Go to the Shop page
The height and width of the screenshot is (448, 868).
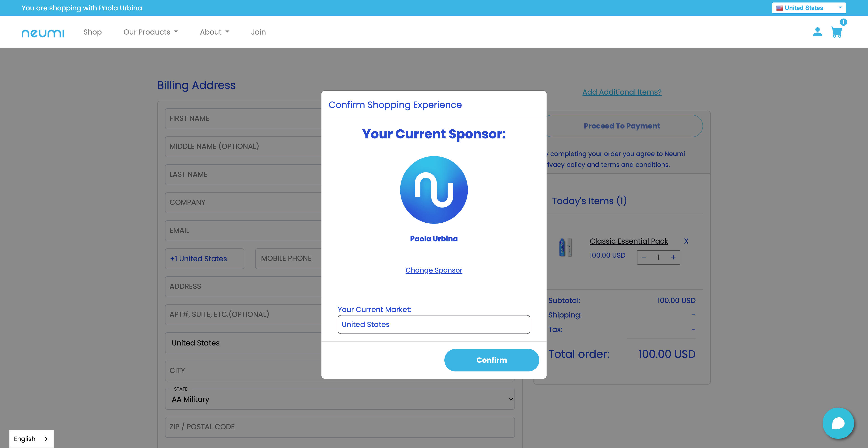92,32
